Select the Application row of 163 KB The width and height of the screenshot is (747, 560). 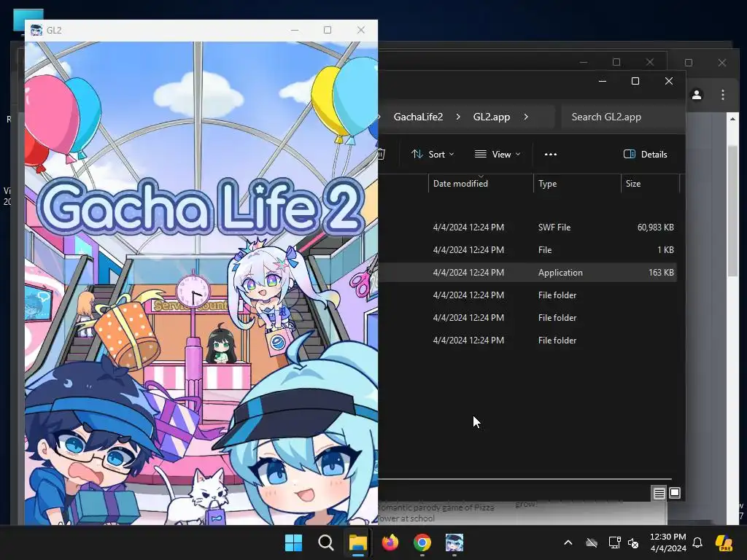(528, 273)
